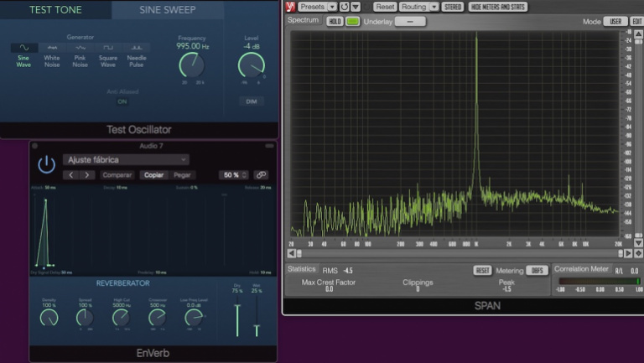644x363 pixels.
Task: Click the High Cut knob
Action: 121,318
